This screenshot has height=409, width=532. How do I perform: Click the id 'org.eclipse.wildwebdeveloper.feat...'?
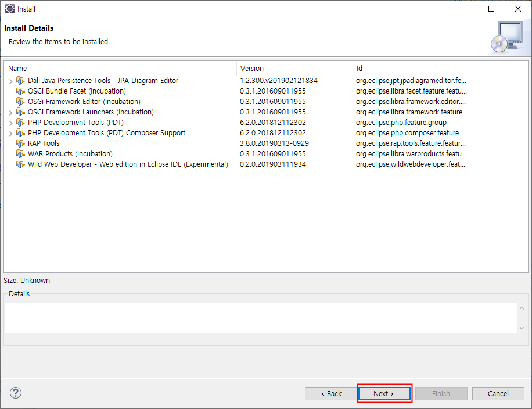click(x=410, y=164)
